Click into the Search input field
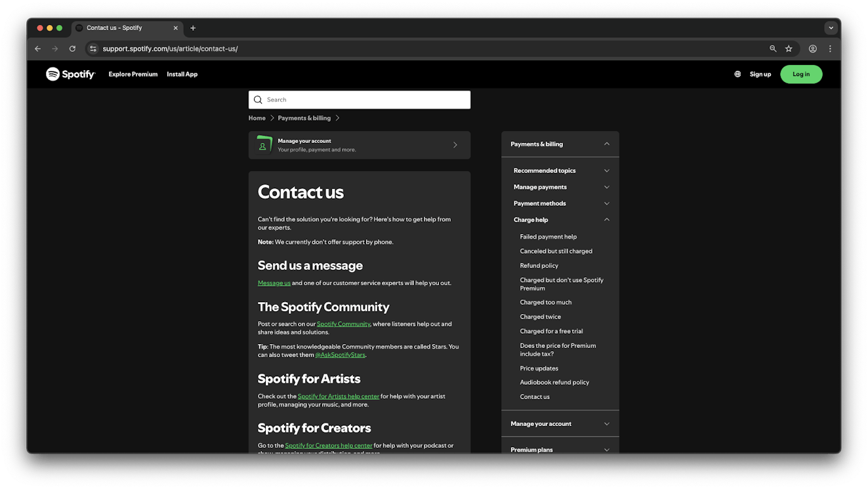The image size is (868, 489). (360, 100)
